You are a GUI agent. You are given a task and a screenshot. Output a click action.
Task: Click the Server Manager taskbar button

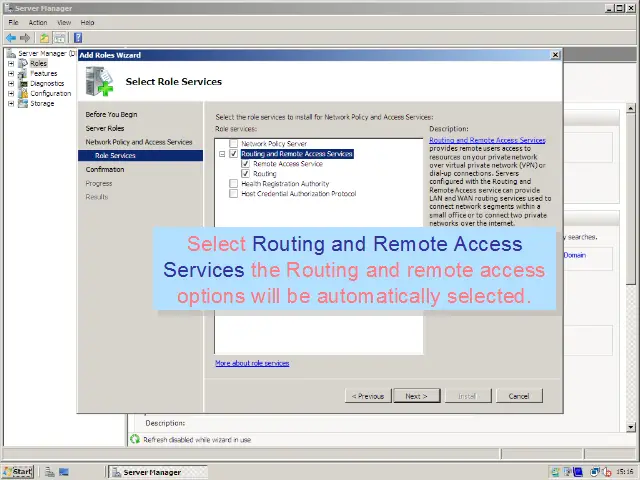(158, 472)
